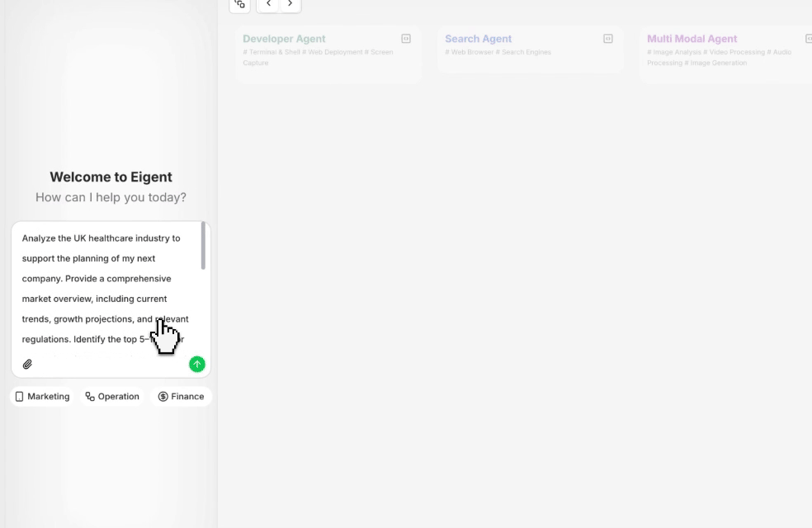Click '# Terminal & Shell' tag line
The height and width of the screenshot is (528, 812).
(x=271, y=52)
